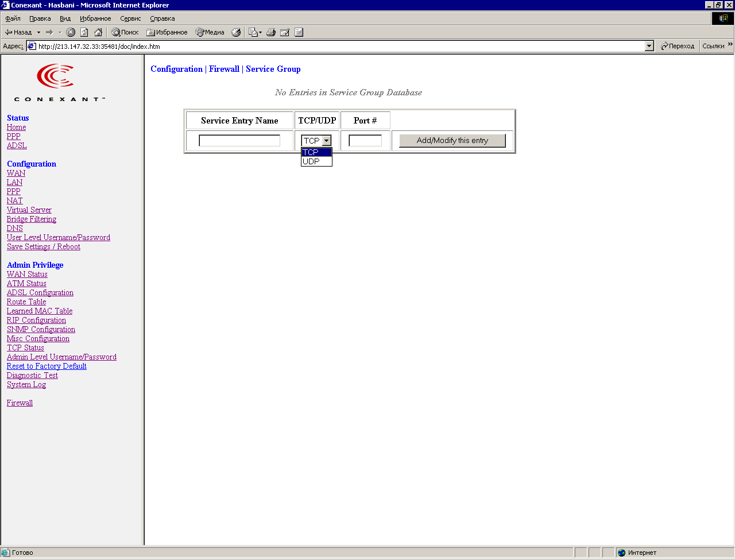The image size is (735, 560).
Task: Open the Справка menu
Action: (x=163, y=18)
